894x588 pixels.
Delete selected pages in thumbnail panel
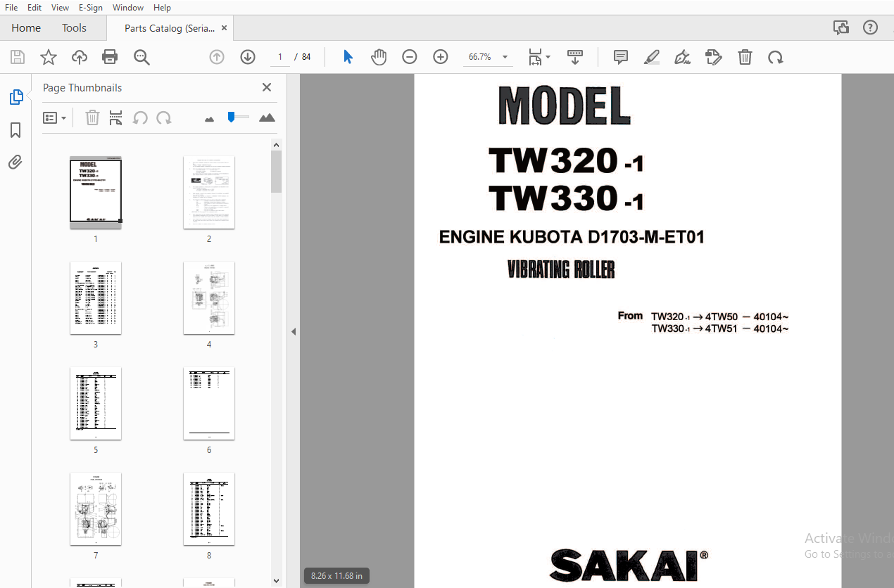pyautogui.click(x=92, y=118)
